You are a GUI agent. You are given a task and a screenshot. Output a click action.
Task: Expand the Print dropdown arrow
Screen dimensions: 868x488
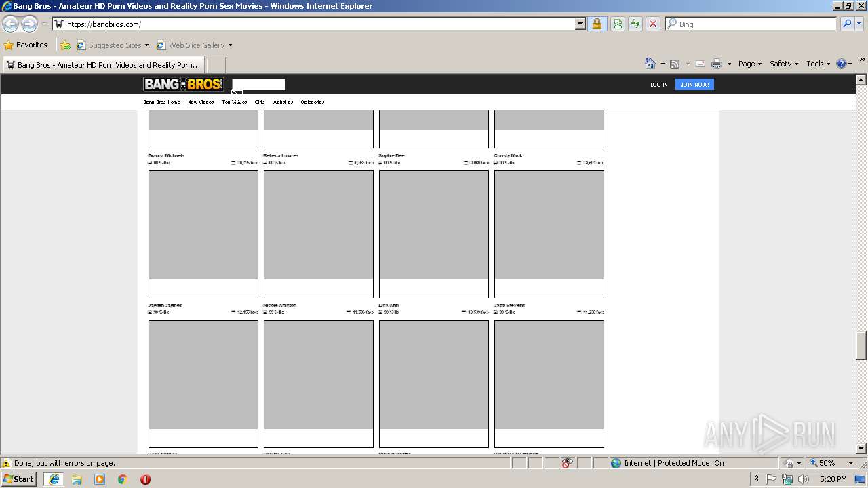pyautogui.click(x=729, y=64)
